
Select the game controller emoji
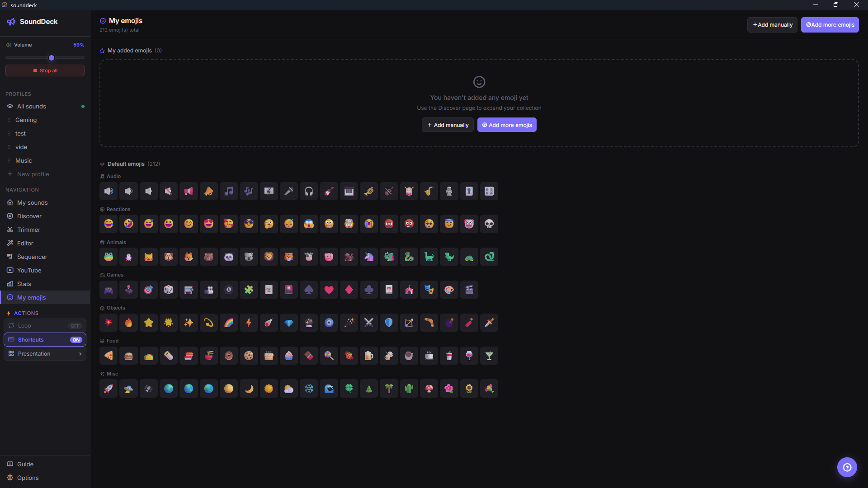point(108,290)
